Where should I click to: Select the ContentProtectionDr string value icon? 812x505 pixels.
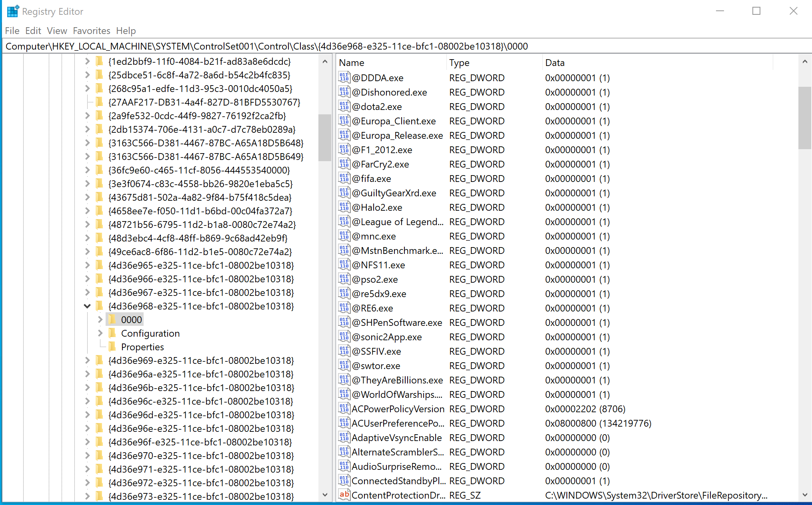point(344,495)
